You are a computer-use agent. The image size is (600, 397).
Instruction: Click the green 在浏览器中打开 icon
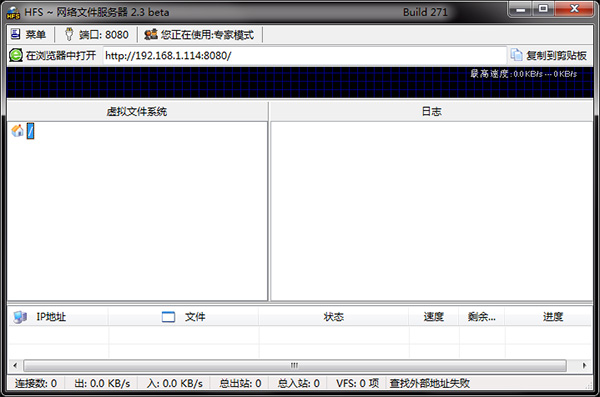[x=16, y=56]
